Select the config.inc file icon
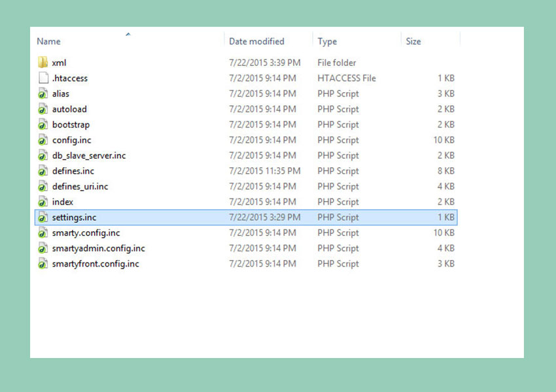Viewport: 556px width, 392px height. point(43,140)
